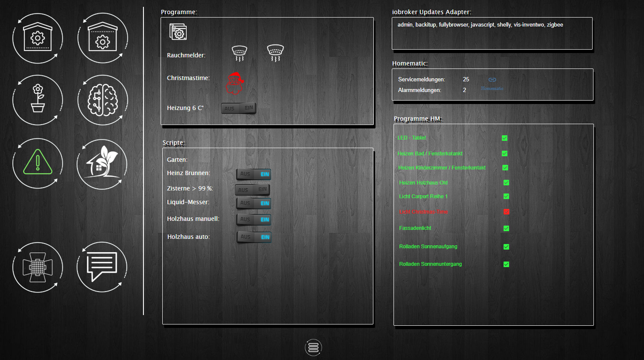Open the garage settings icon with dashed roof
The height and width of the screenshot is (360, 644).
(102, 39)
